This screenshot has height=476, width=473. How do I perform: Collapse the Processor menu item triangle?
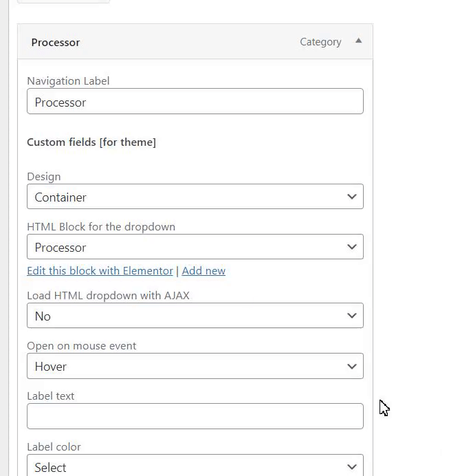click(358, 41)
